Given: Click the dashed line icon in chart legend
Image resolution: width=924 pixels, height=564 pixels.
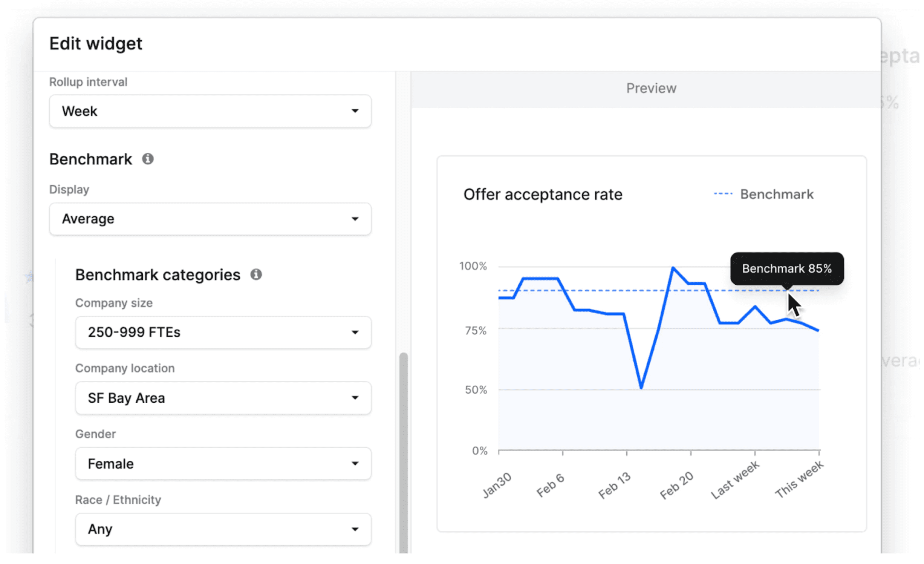Looking at the screenshot, I should point(723,194).
